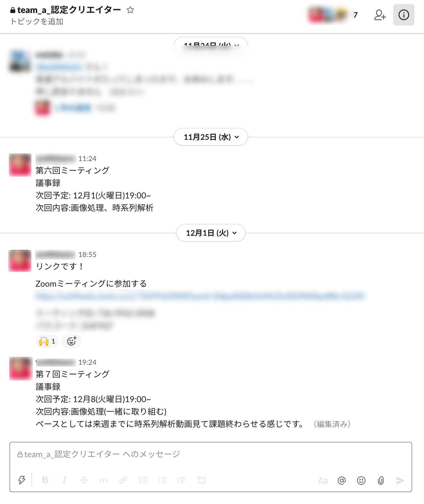Image resolution: width=424 pixels, height=504 pixels.
Task: Expand the 12月1日 (火) date dropdown
Action: point(211,233)
